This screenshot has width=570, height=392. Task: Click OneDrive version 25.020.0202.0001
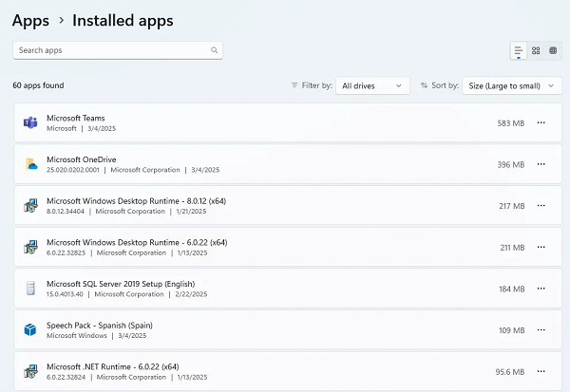(73, 170)
